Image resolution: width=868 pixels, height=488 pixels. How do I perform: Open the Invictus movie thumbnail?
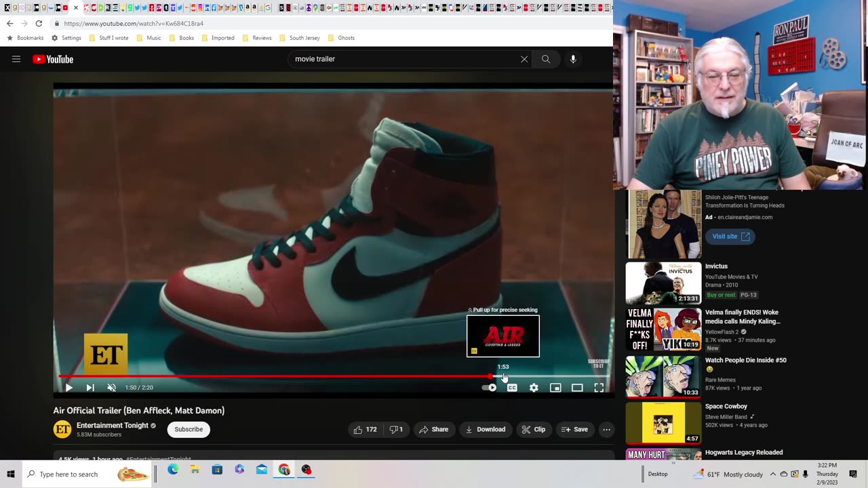[x=663, y=283]
